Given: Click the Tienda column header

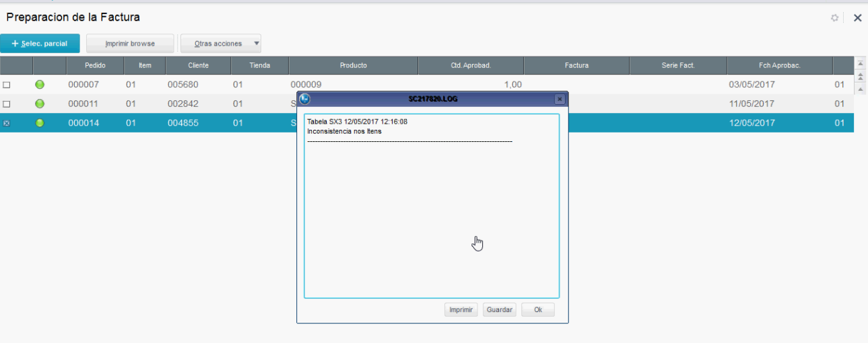Looking at the screenshot, I should 259,65.
